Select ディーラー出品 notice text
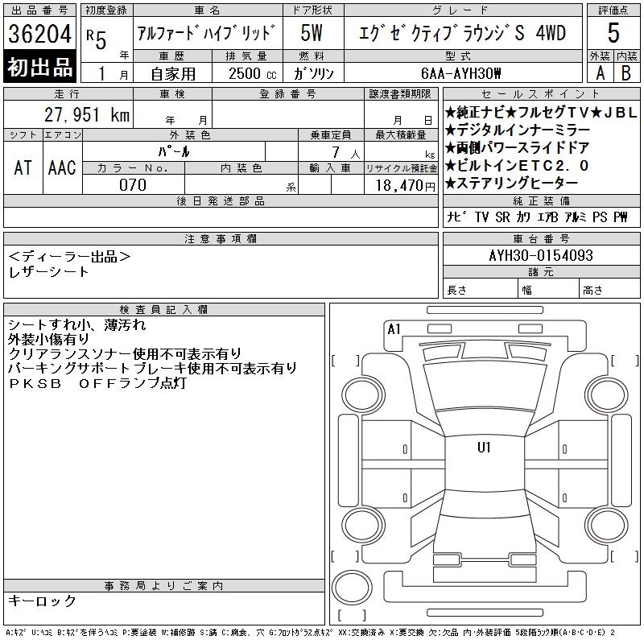The height and width of the screenshot is (644, 644). 69,257
